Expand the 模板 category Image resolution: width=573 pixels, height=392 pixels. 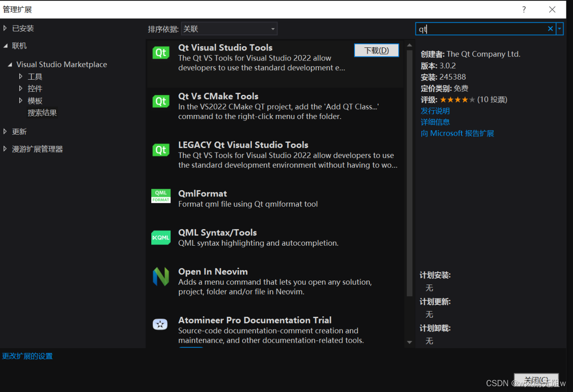click(21, 101)
